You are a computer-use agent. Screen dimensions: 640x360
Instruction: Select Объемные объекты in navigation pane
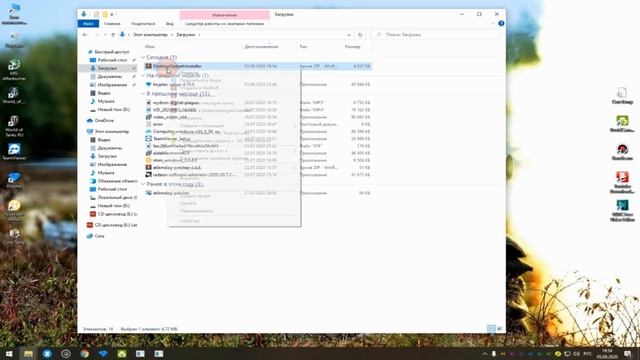pyautogui.click(x=117, y=181)
